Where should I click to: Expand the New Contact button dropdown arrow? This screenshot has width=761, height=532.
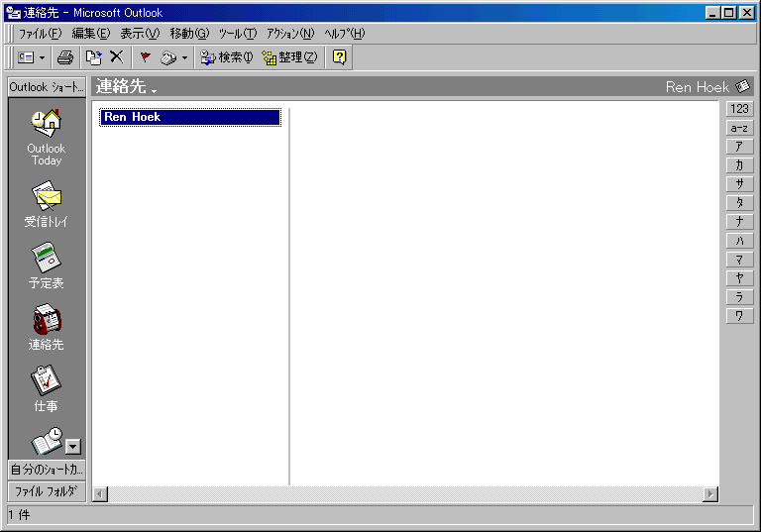42,57
